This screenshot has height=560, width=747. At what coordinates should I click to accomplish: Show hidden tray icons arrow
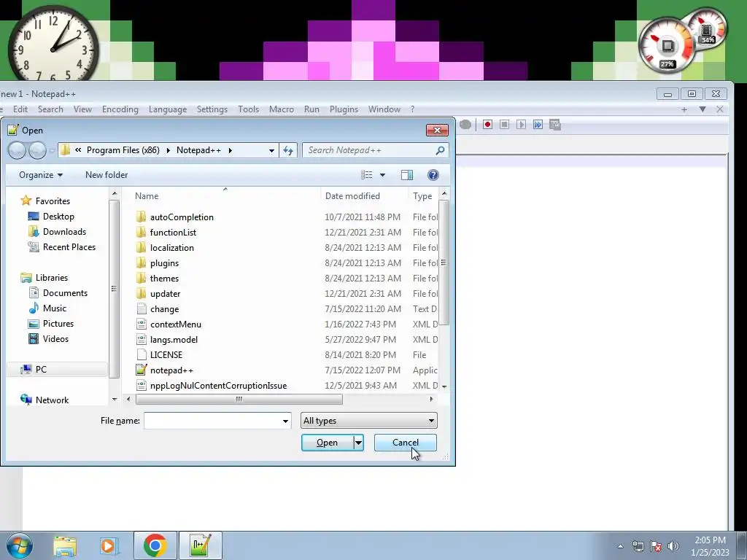(x=620, y=546)
